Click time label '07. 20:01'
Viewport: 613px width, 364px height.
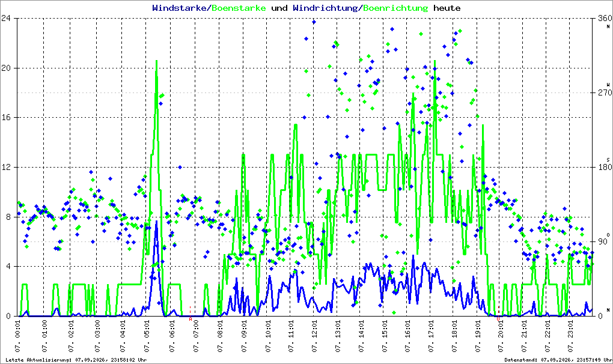501,336
